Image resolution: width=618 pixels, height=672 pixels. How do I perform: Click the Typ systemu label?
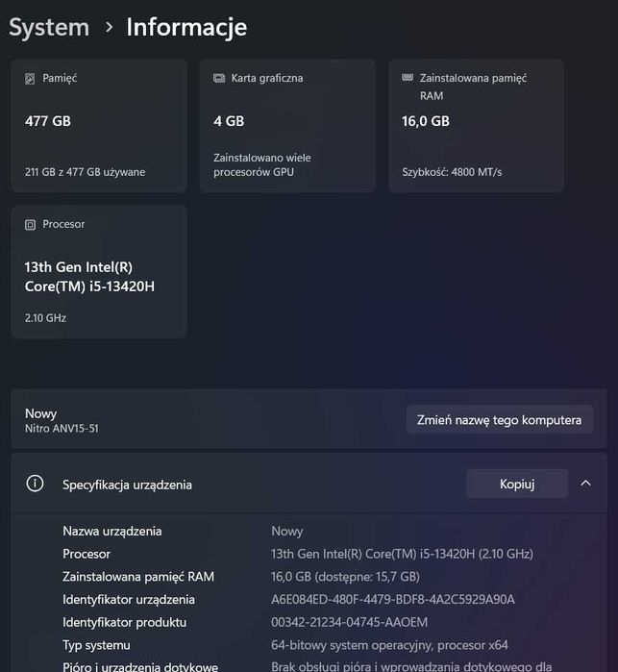[96, 645]
